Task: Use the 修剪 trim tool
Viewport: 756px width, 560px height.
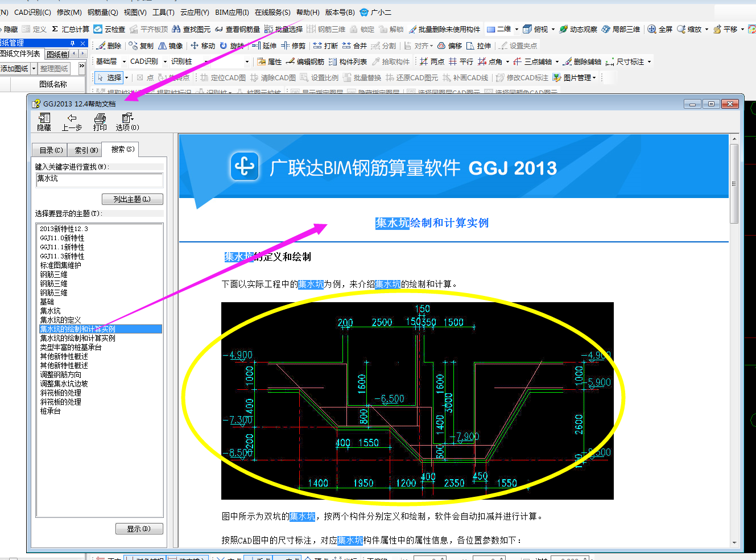Action: (x=293, y=46)
